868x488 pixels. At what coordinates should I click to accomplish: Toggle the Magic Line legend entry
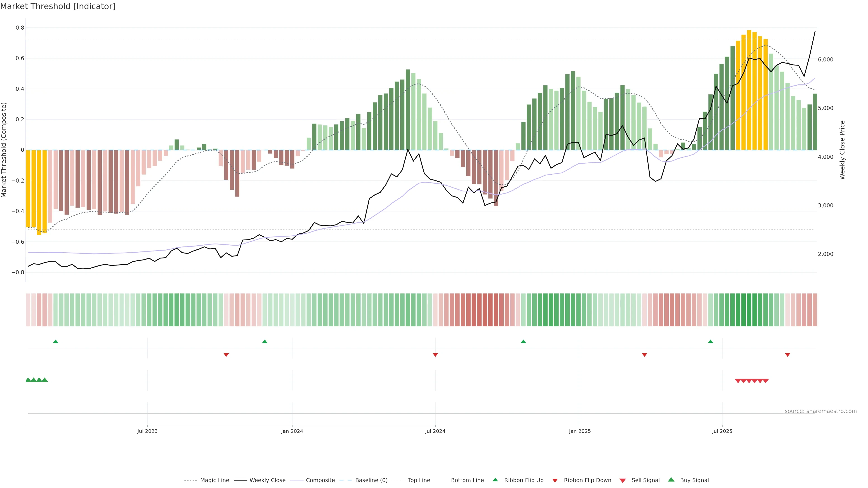click(214, 480)
